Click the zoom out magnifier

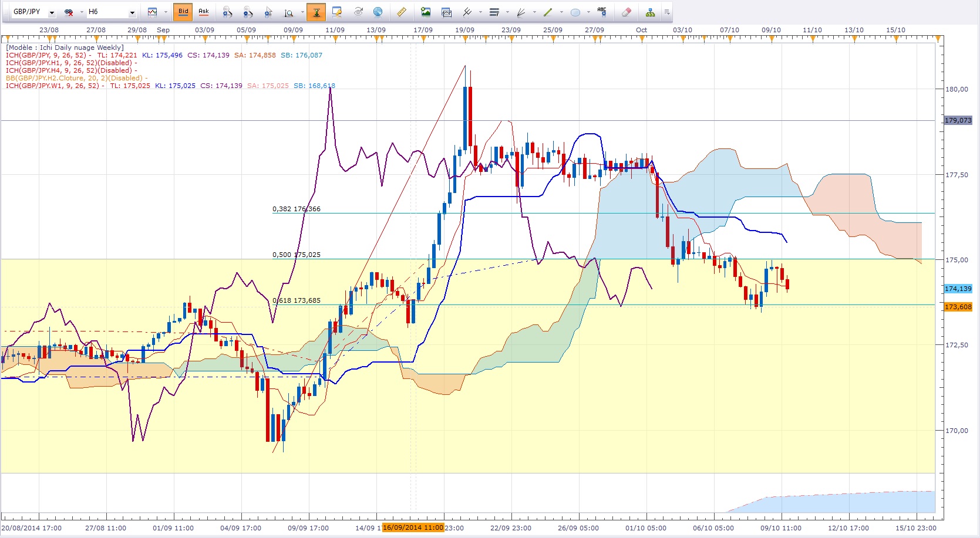tap(248, 12)
